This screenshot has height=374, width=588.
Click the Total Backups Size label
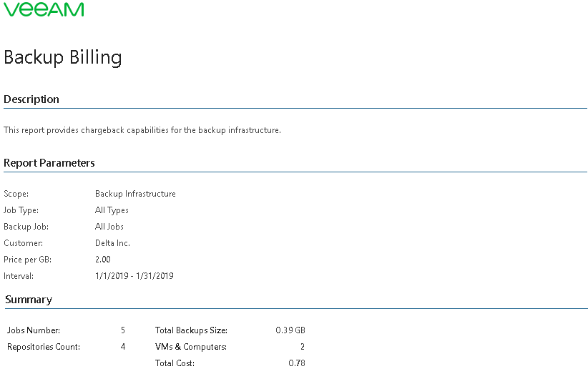(191, 330)
